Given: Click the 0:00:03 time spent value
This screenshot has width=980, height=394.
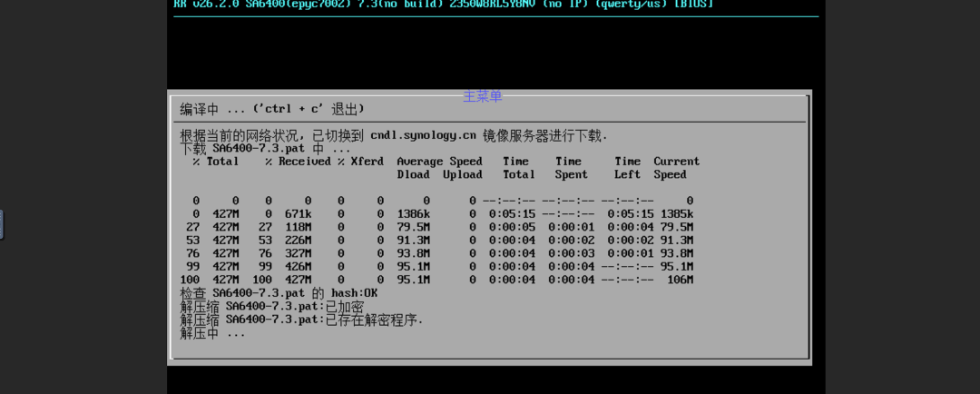Looking at the screenshot, I should 572,253.
